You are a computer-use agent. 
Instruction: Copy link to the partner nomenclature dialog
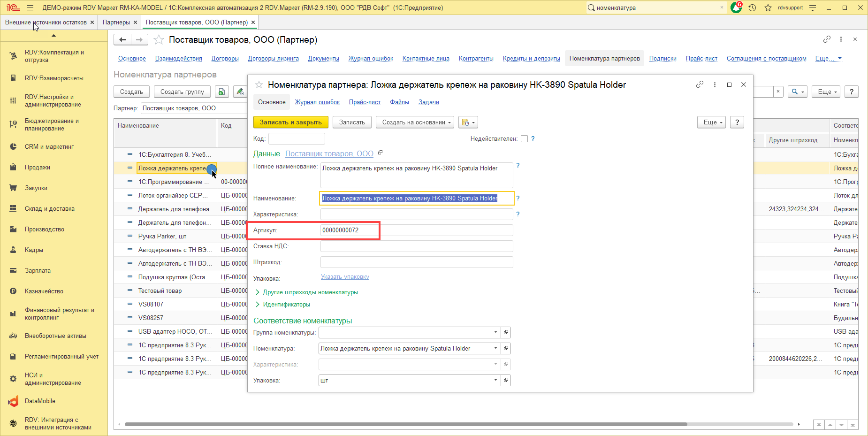click(700, 84)
